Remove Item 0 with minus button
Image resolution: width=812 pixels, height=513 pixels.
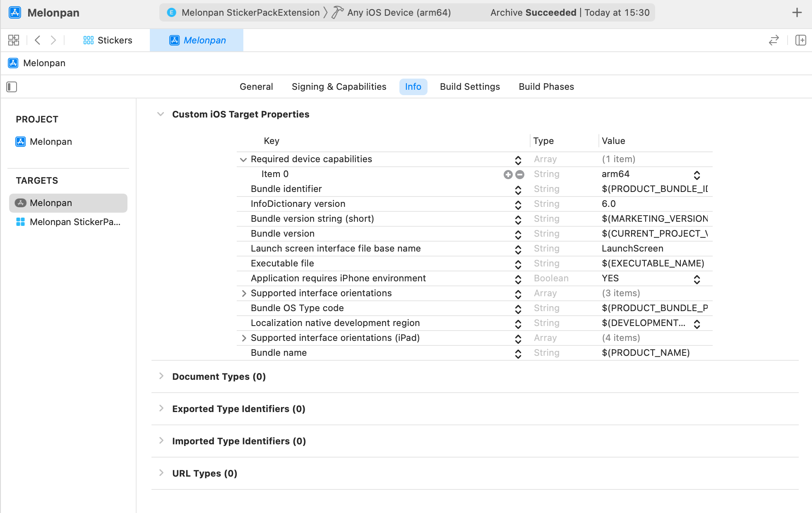[x=520, y=175]
